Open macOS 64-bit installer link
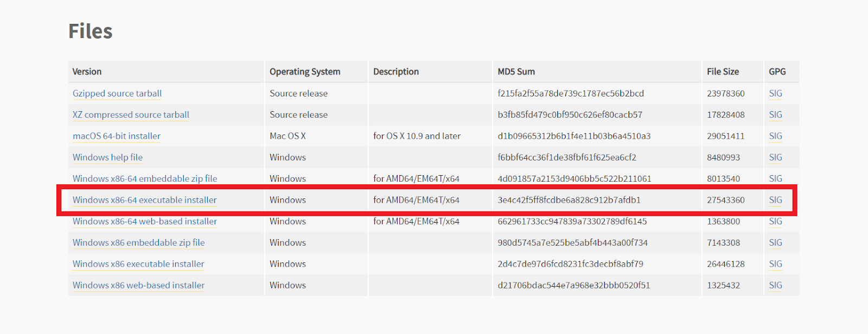Image resolution: width=868 pixels, height=334 pixels. [x=117, y=136]
